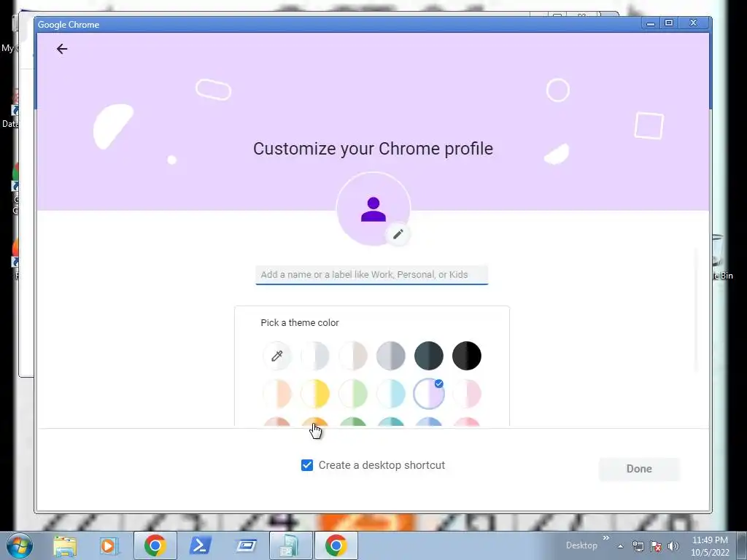Viewport: 747px width, 560px height.
Task: Open the Windows Start menu
Action: (20, 545)
